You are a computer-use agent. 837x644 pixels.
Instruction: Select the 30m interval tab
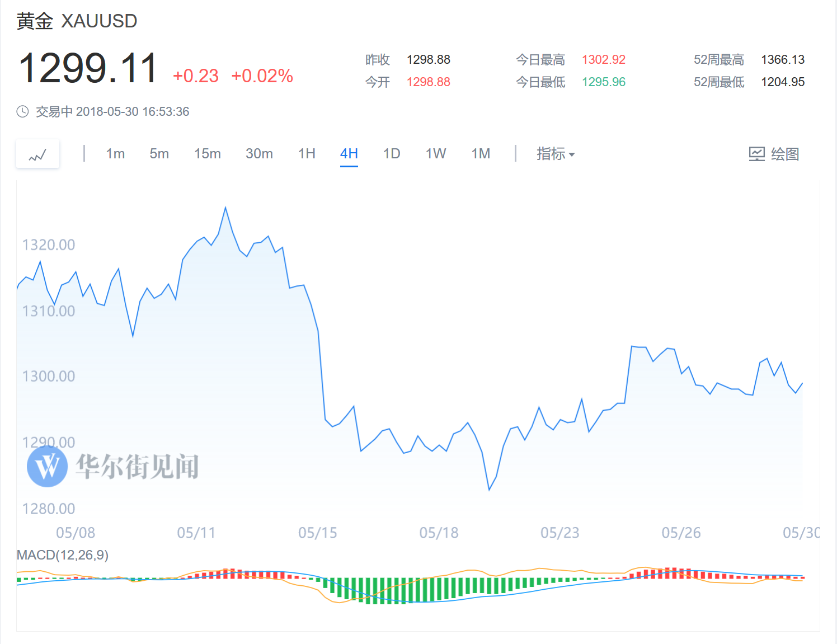(x=259, y=154)
